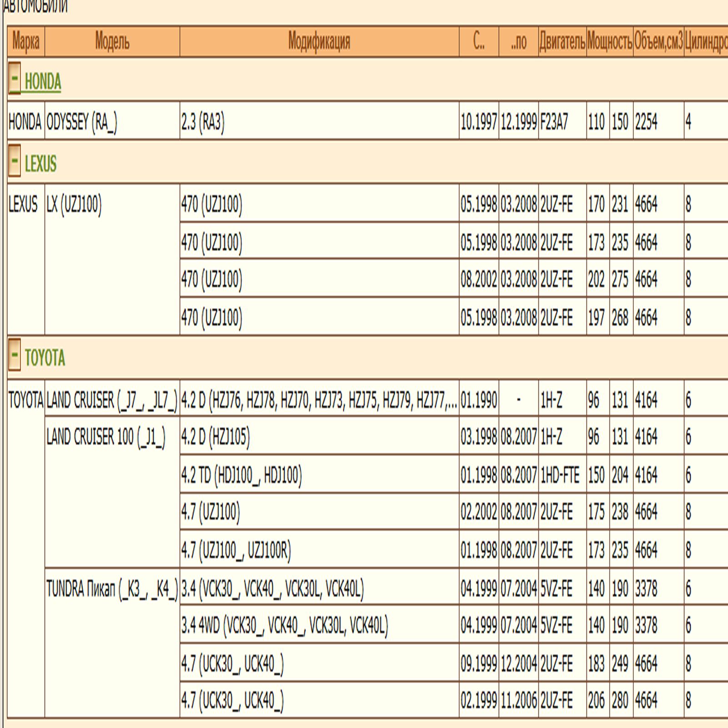This screenshot has height=728, width=728.
Task: Collapse the HONDA group with minus icon
Action: coord(15,78)
